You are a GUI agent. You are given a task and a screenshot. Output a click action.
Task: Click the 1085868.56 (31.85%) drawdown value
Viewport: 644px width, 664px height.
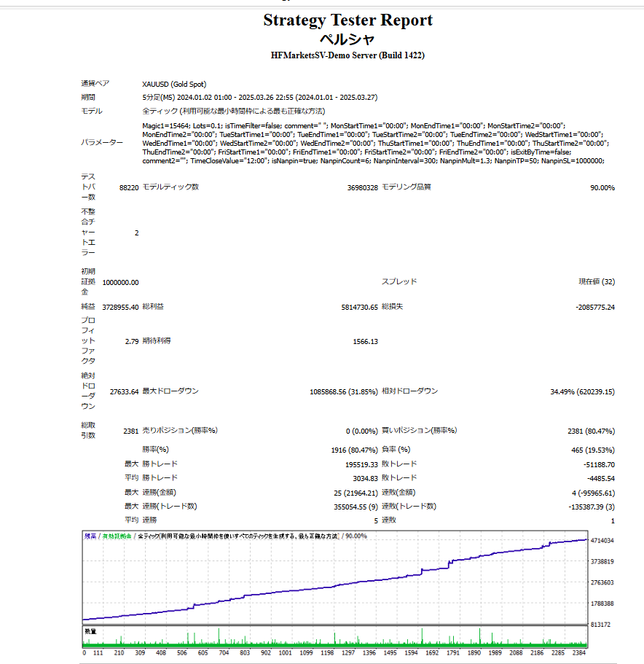pyautogui.click(x=344, y=391)
